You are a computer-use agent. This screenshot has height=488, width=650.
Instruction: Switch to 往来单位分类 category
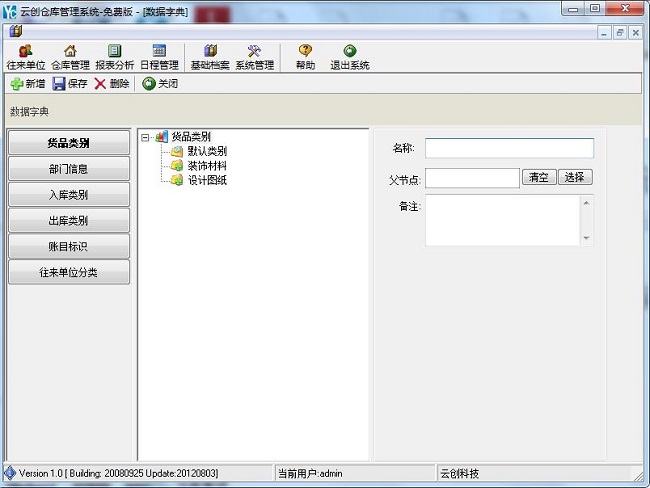click(69, 272)
